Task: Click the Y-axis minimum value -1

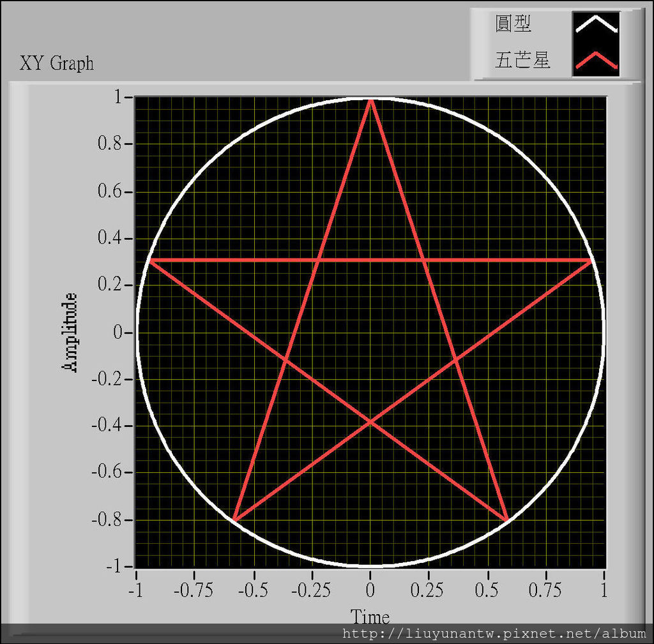Action: click(x=114, y=567)
